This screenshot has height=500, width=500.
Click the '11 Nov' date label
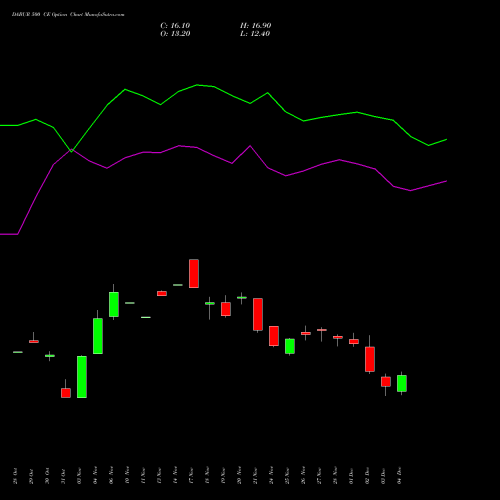[x=143, y=475]
